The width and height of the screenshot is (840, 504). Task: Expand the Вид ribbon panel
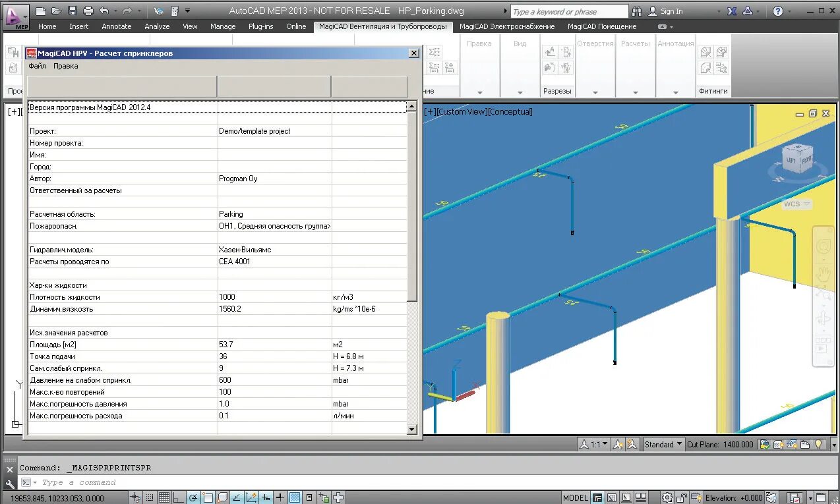click(520, 93)
